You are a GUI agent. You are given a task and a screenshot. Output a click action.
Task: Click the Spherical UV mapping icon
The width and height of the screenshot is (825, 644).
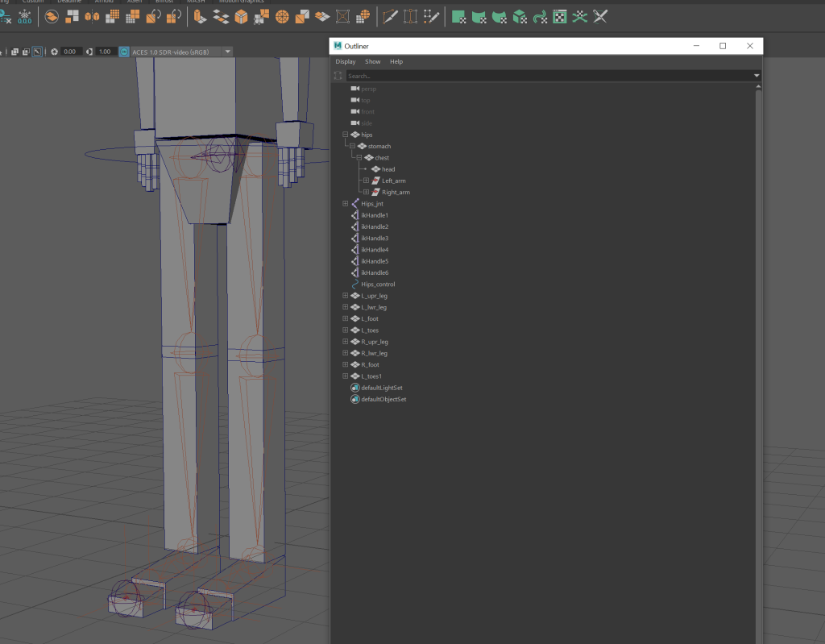click(x=500, y=17)
